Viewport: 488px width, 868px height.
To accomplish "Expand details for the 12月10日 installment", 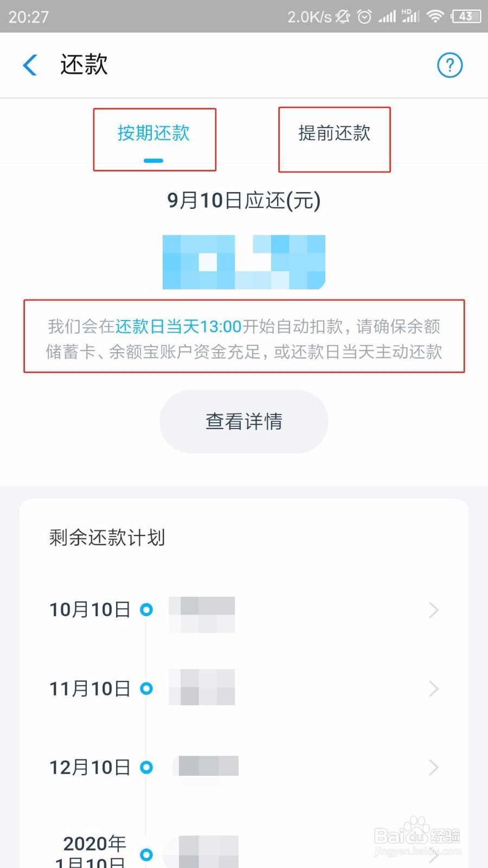I will (433, 767).
